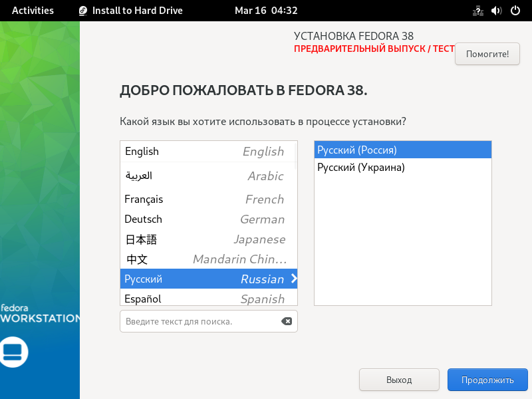This screenshot has height=399, width=532.
Task: Select Deutsch in the language list
Action: coord(208,219)
